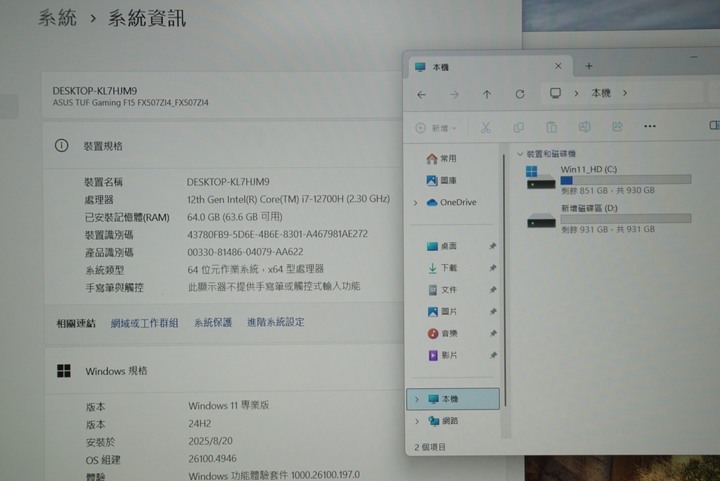720x481 pixels.
Task: Expand the OneDrive tree node
Action: 416,203
